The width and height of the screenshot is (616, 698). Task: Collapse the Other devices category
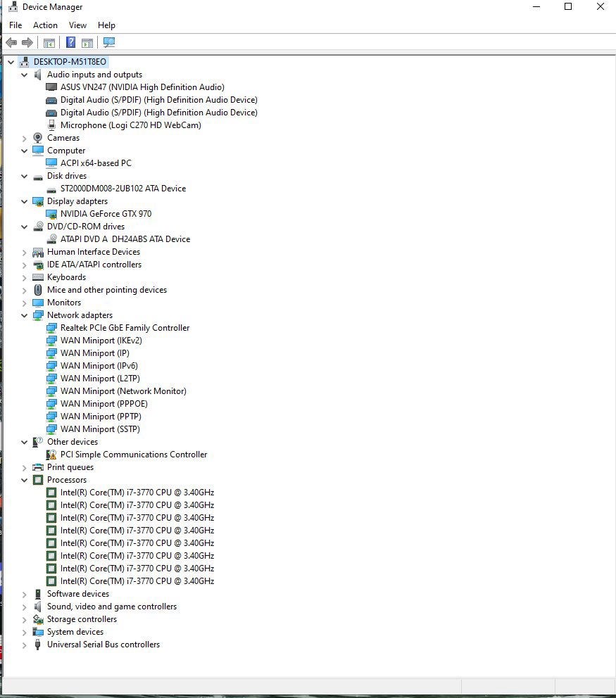click(x=25, y=442)
